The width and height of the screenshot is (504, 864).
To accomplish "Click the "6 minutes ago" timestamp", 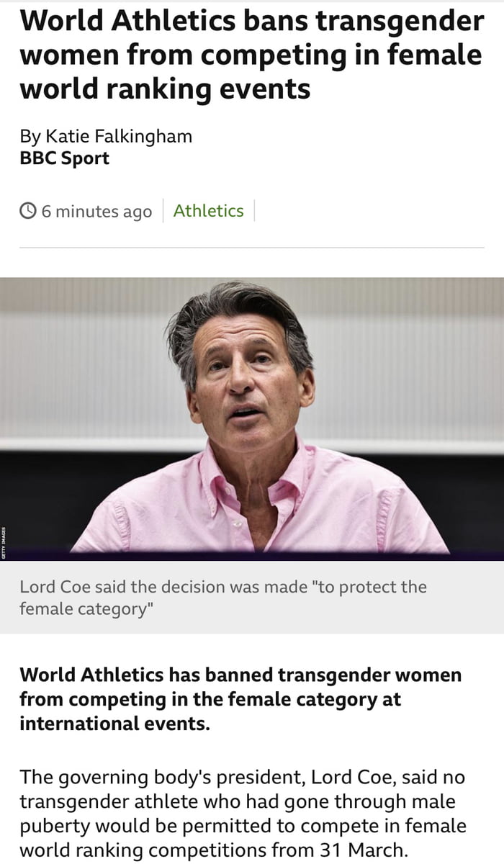I will pos(96,212).
